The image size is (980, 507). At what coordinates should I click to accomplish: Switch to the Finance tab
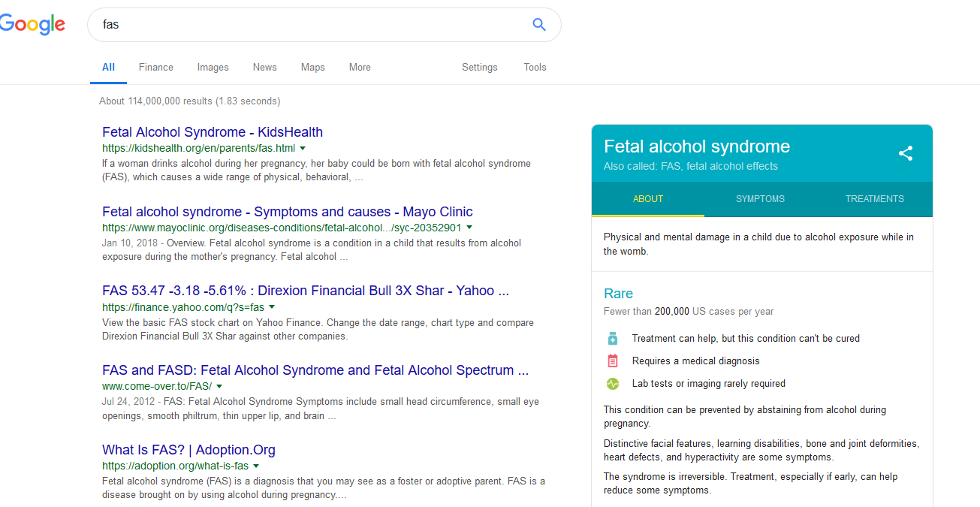(156, 67)
